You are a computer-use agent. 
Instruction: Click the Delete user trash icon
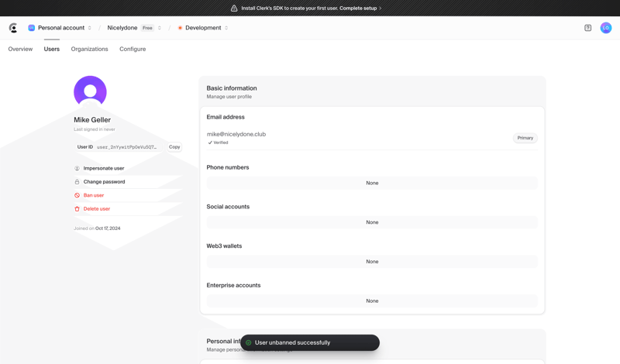pyautogui.click(x=77, y=208)
